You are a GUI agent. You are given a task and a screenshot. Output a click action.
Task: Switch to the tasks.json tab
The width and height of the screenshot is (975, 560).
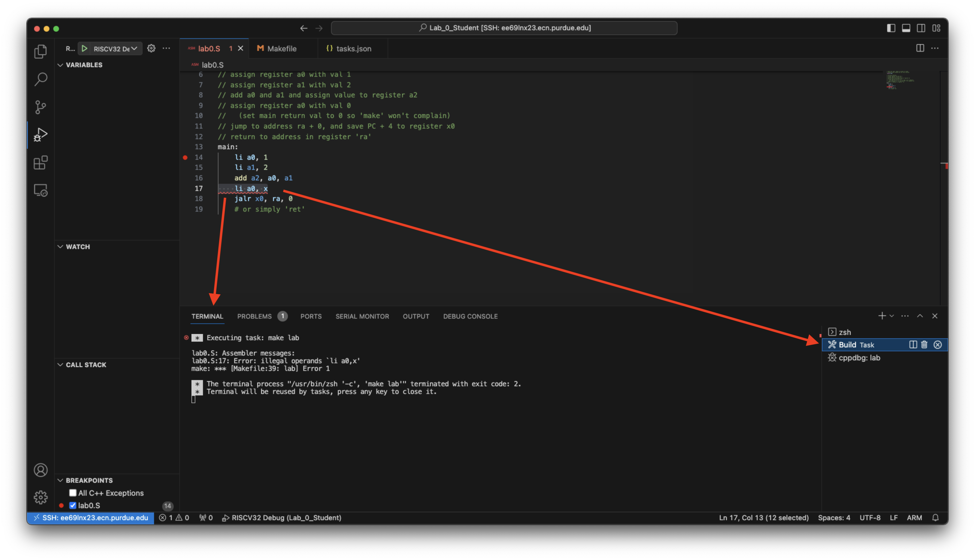353,48
